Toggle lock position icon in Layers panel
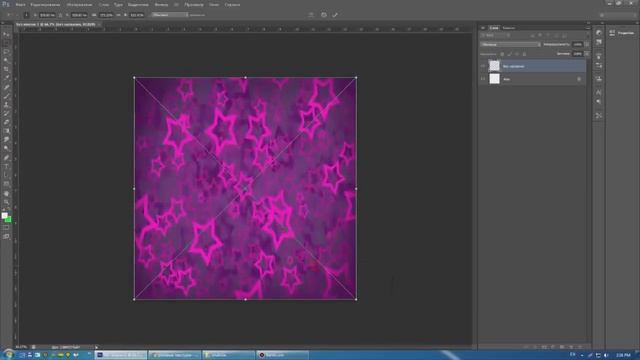This screenshot has width=640, height=360. (517, 54)
